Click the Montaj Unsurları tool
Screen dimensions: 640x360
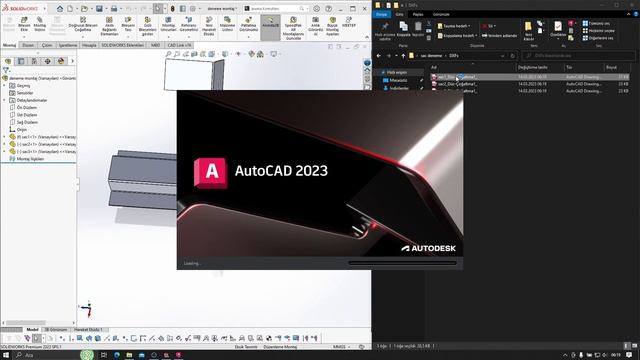[x=168, y=24]
